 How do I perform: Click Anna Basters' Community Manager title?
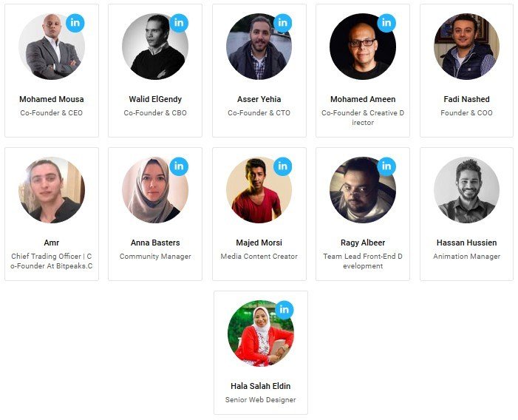click(x=155, y=256)
